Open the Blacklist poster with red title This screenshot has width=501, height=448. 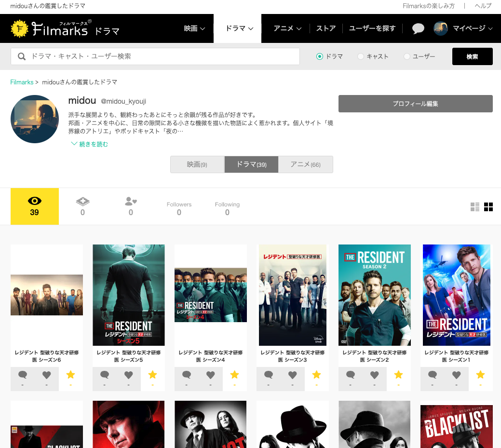(456, 426)
